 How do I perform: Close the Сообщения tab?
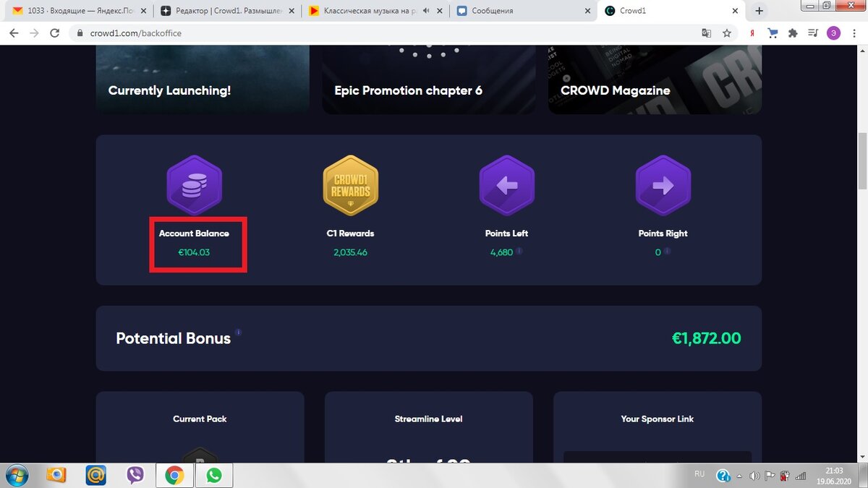pyautogui.click(x=586, y=11)
